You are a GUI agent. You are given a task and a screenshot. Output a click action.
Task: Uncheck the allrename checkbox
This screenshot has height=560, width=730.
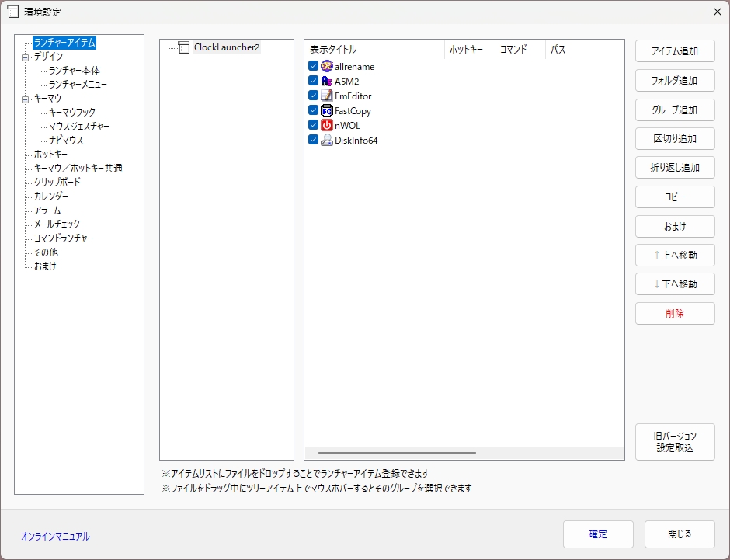click(x=313, y=66)
